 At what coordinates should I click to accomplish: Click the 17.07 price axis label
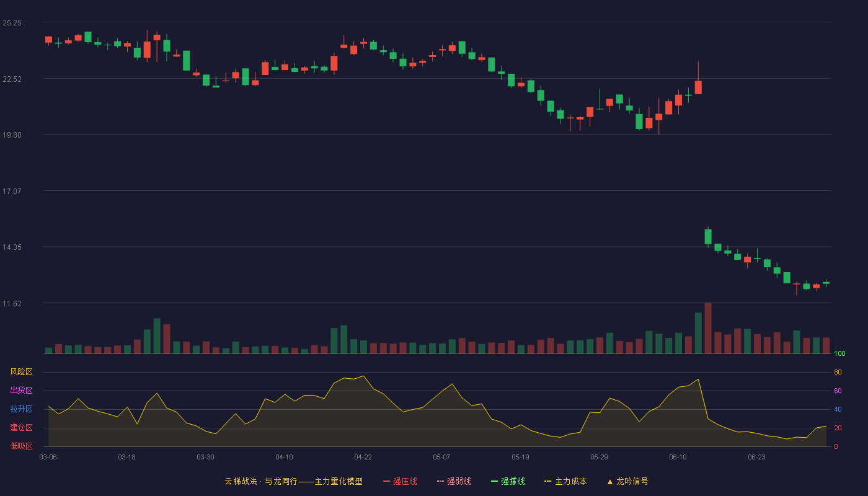point(12,191)
